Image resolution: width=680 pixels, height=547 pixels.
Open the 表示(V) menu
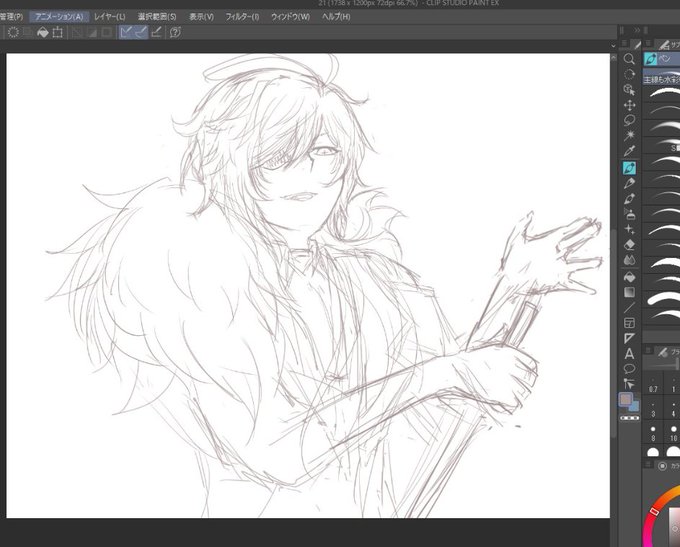[202, 16]
